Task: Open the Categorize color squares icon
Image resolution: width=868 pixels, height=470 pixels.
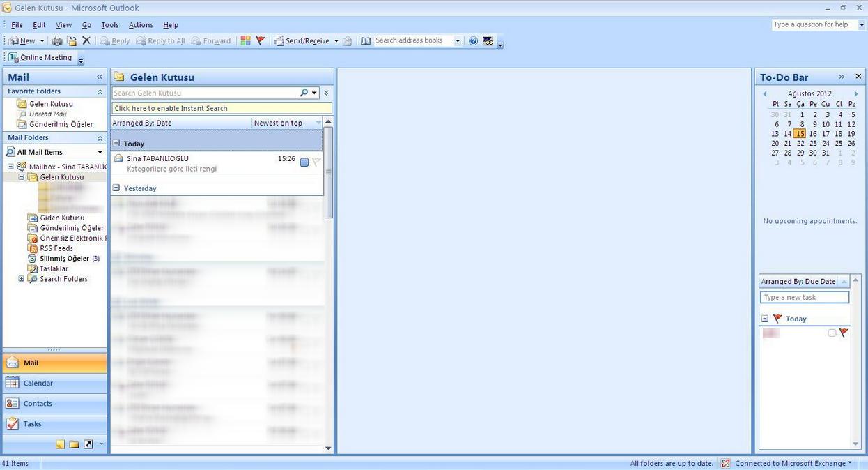Action: tap(245, 41)
